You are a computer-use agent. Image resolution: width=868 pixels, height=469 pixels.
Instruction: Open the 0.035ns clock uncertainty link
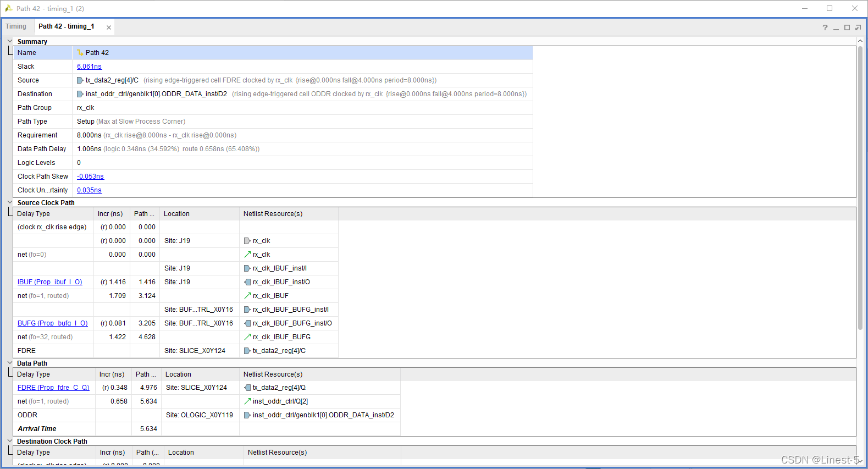click(x=89, y=190)
